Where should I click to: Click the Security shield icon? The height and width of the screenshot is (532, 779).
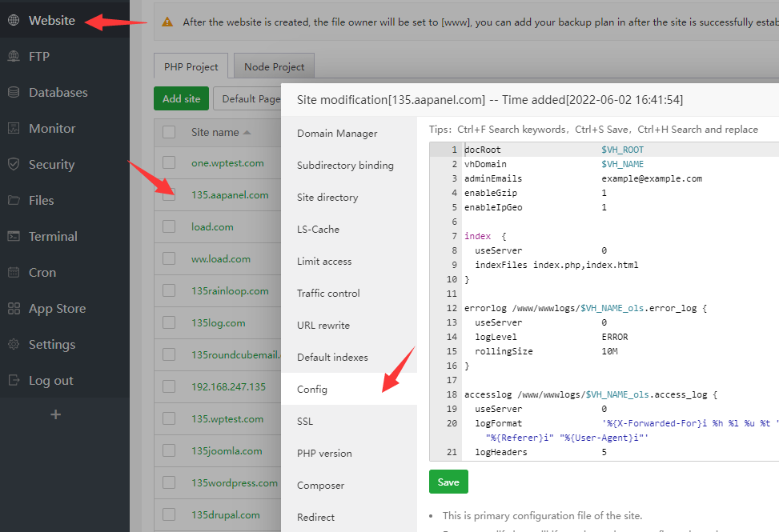click(x=14, y=164)
